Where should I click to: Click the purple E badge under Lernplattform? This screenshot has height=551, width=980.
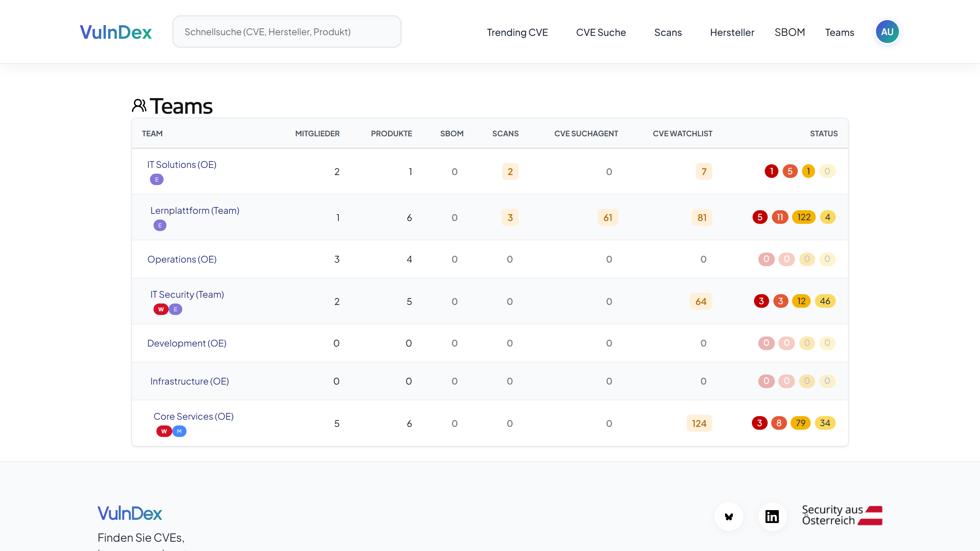[x=160, y=225]
